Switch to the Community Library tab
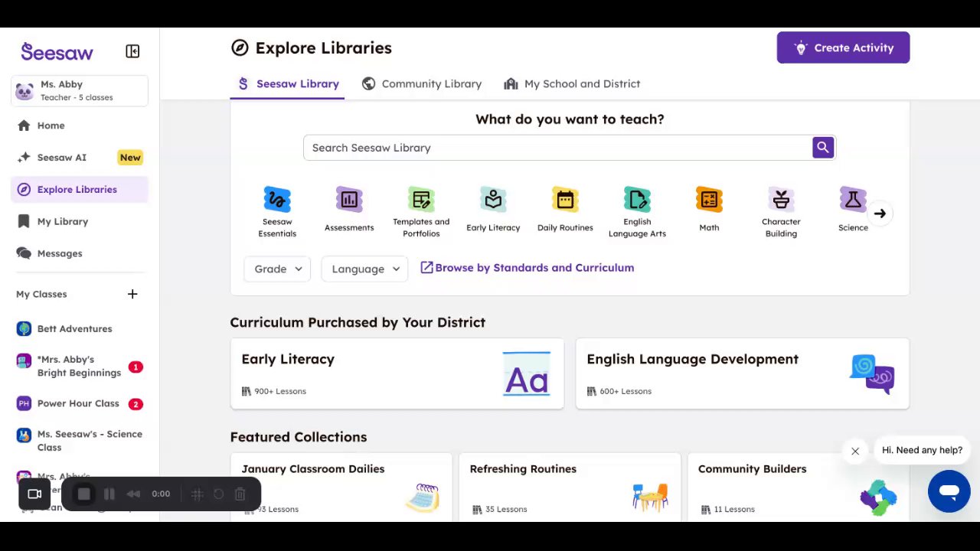 pos(422,84)
